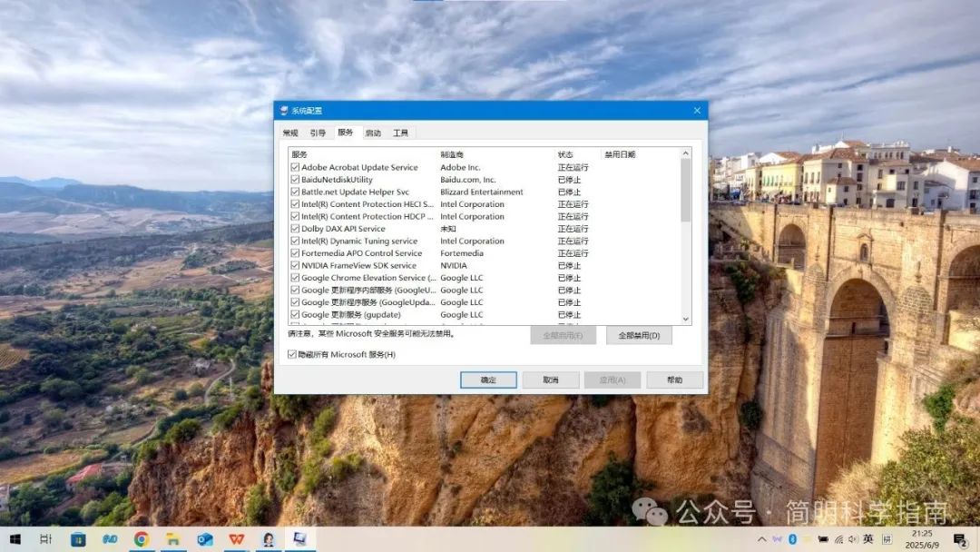Click the 全部禁用(D) button

(x=639, y=336)
